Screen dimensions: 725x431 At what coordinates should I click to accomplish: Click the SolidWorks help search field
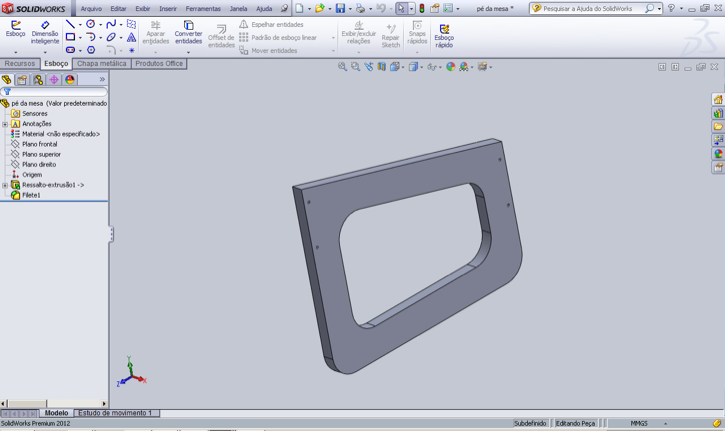[587, 9]
